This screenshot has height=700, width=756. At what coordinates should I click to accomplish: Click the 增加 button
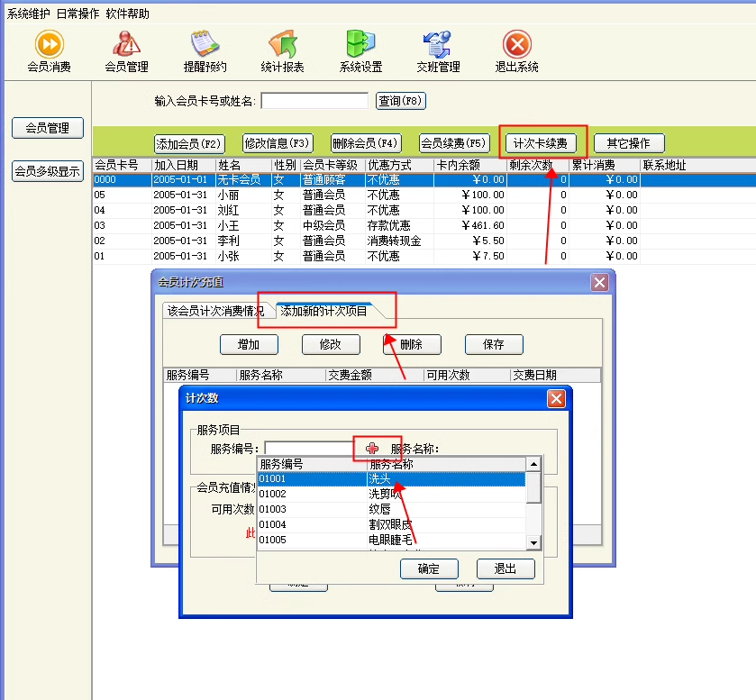coord(249,344)
